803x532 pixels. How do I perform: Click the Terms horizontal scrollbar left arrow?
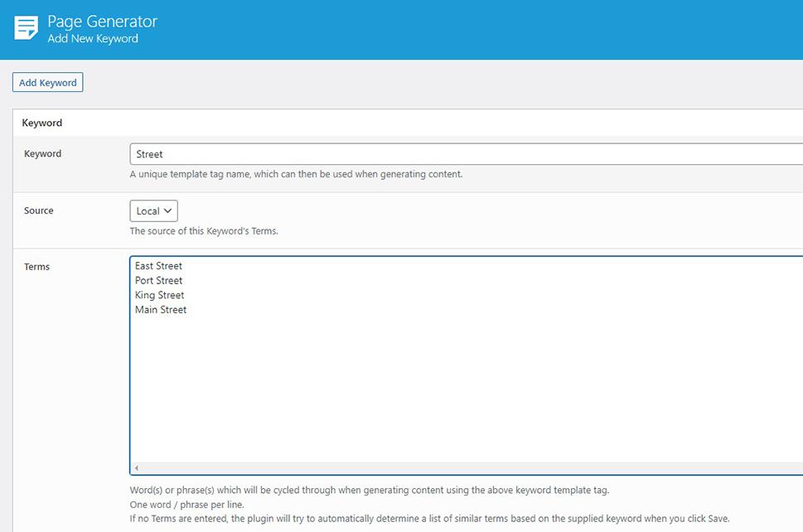[x=136, y=468]
